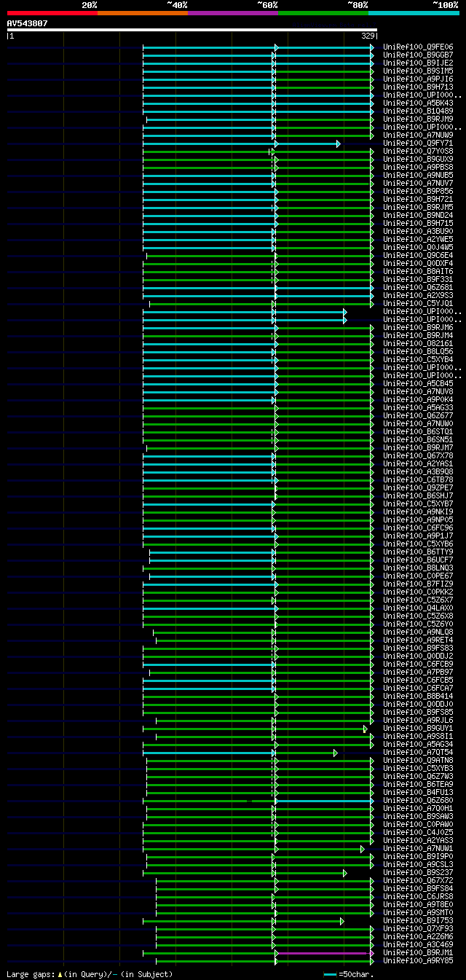
Task: Open hit UniRef100_B9IJE2
Action: [418, 63]
